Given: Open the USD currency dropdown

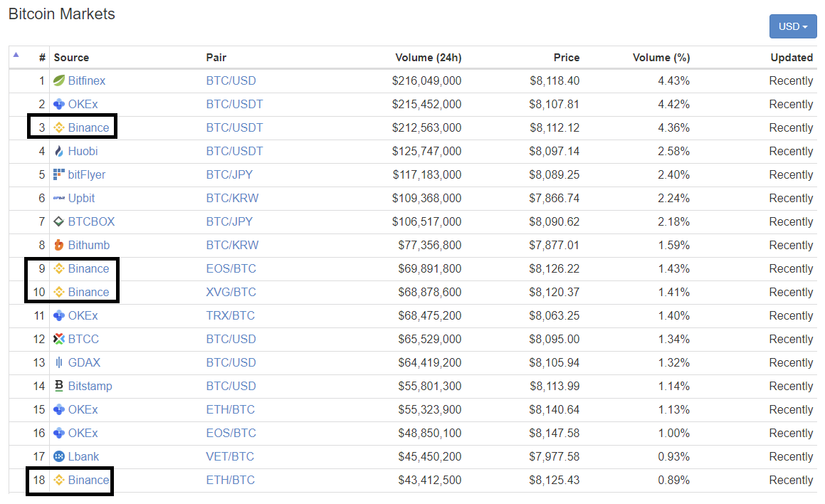Looking at the screenshot, I should (792, 26).
